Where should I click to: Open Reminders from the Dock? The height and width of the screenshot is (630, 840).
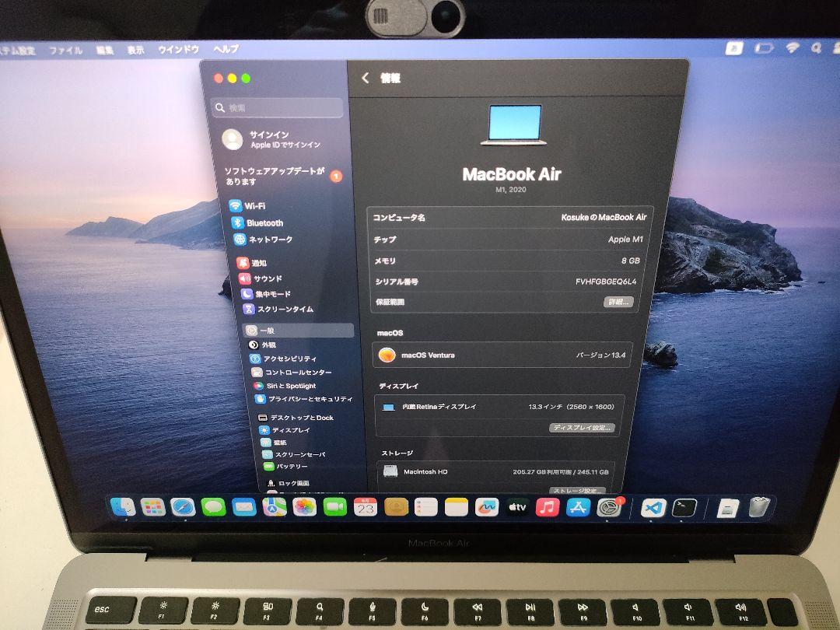pyautogui.click(x=426, y=507)
